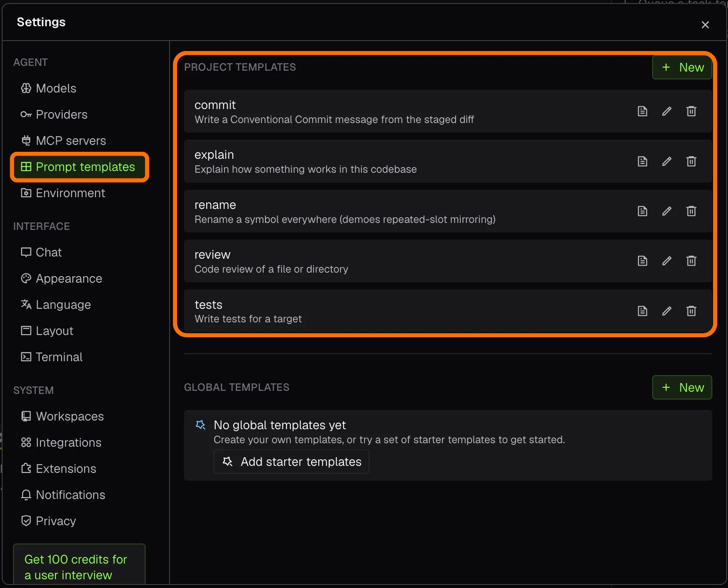Select Prompt templates in sidebar
The width and height of the screenshot is (728, 588).
(79, 167)
